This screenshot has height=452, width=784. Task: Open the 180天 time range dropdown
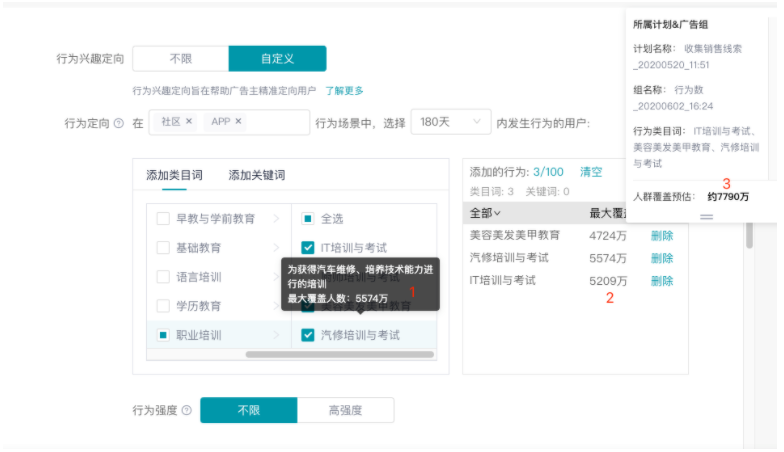pyautogui.click(x=450, y=122)
